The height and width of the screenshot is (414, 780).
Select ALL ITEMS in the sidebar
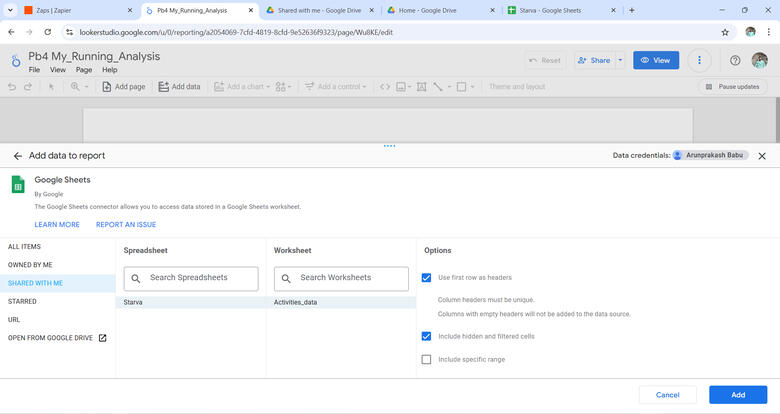pos(58,246)
